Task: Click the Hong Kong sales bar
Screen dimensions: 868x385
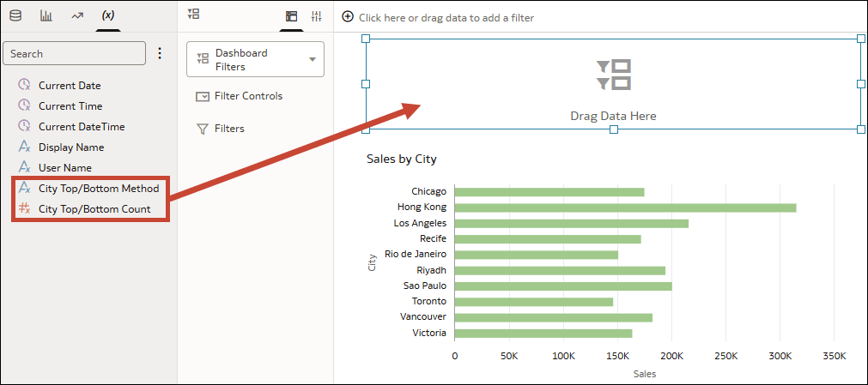Action: pos(626,208)
